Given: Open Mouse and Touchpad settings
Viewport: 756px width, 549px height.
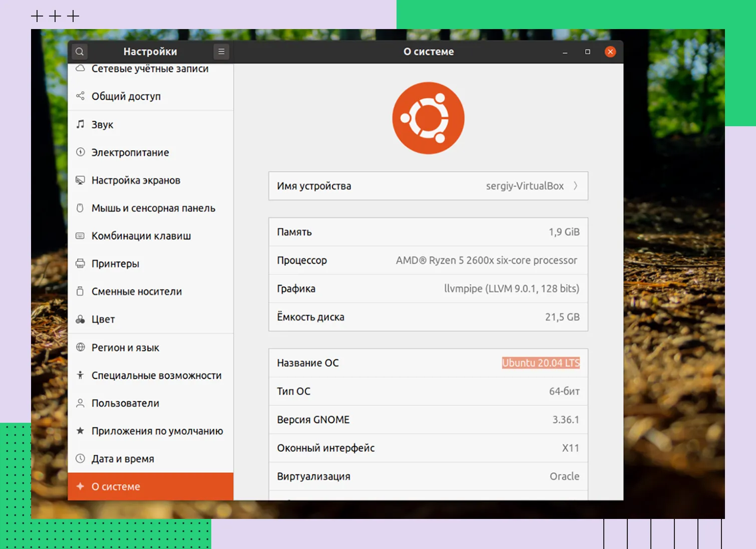Looking at the screenshot, I should tap(153, 208).
